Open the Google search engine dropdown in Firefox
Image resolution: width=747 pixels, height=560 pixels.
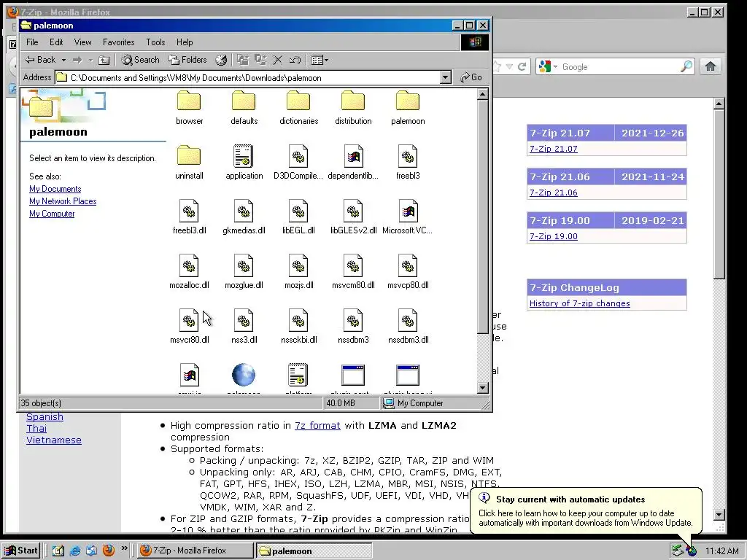tap(548, 67)
